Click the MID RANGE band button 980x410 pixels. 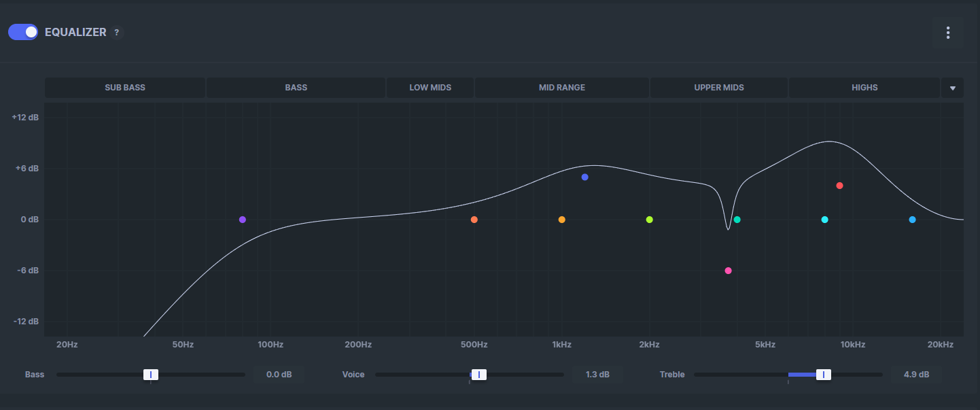(x=561, y=88)
